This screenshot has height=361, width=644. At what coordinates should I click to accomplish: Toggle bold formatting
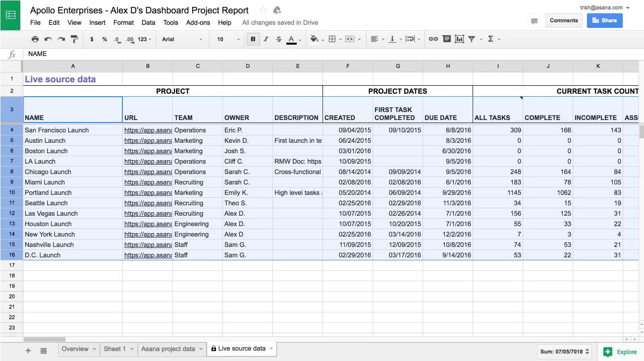(x=253, y=39)
